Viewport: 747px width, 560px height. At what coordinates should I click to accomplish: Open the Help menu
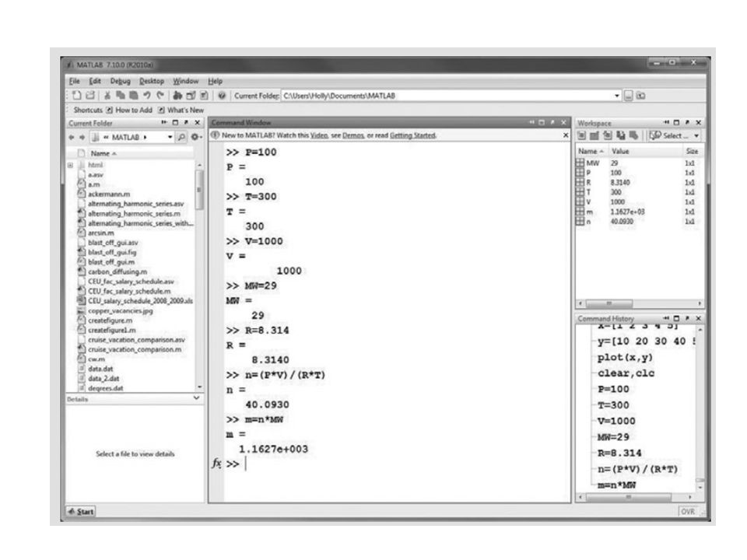click(x=216, y=81)
